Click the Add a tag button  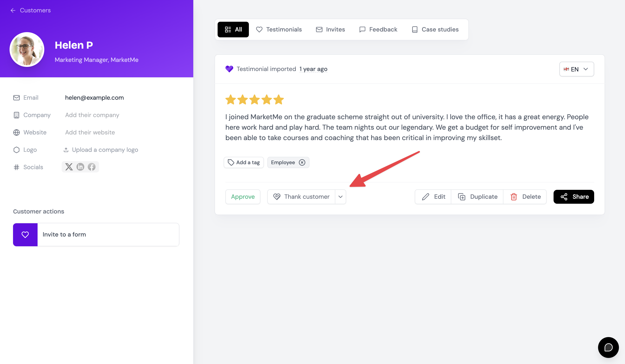(244, 162)
